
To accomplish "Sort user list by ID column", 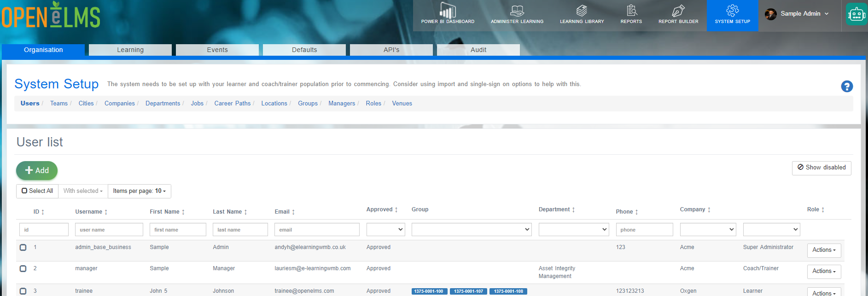I will point(43,212).
